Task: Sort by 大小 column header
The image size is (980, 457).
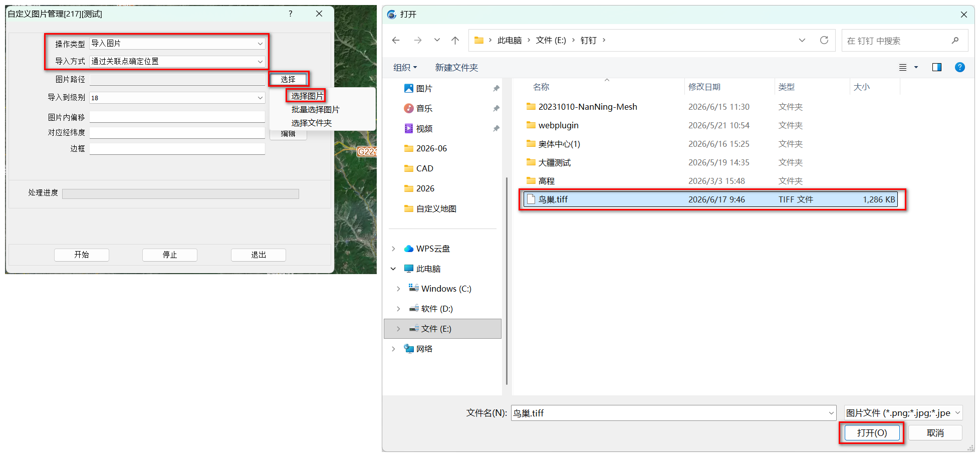Action: click(x=861, y=87)
